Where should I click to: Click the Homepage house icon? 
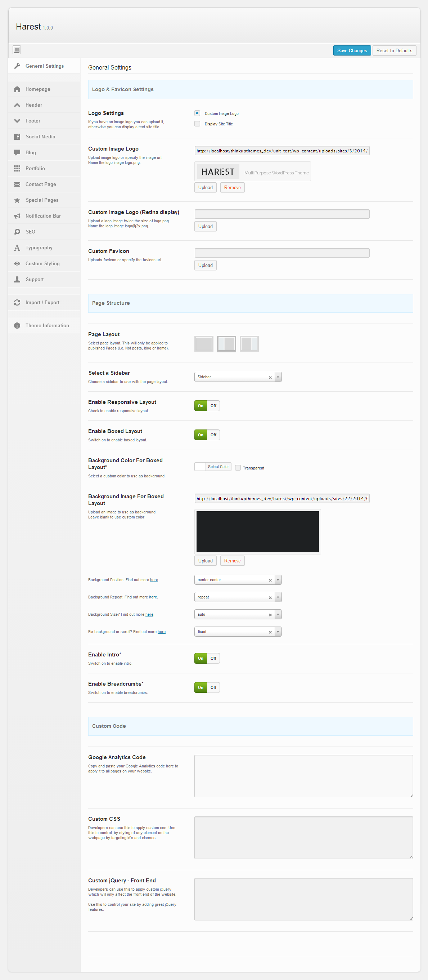(17, 89)
